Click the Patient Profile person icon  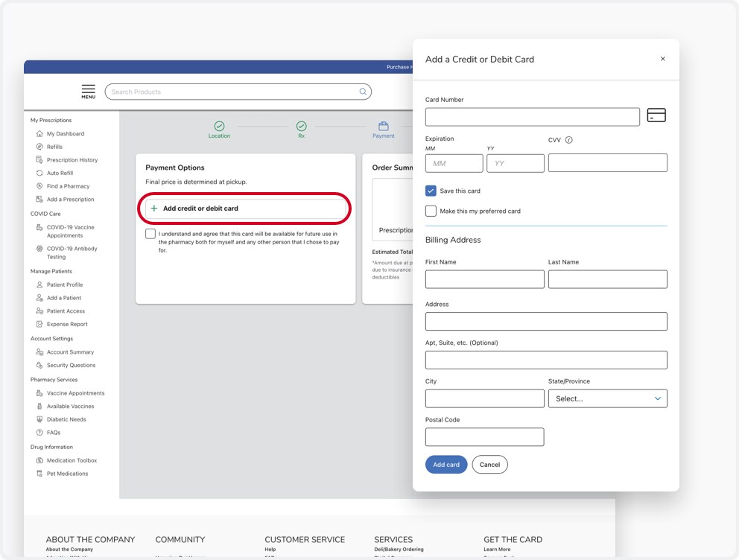point(39,284)
